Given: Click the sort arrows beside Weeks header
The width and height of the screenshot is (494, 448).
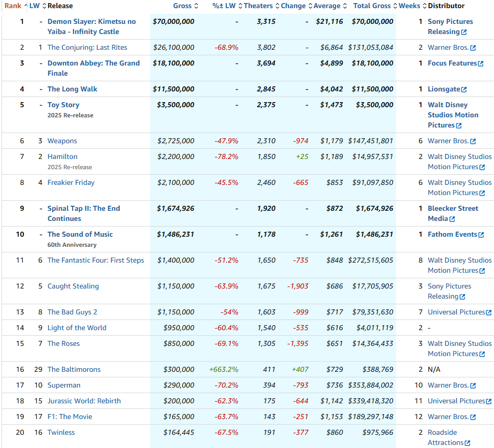Looking at the screenshot, I should pos(424,6).
